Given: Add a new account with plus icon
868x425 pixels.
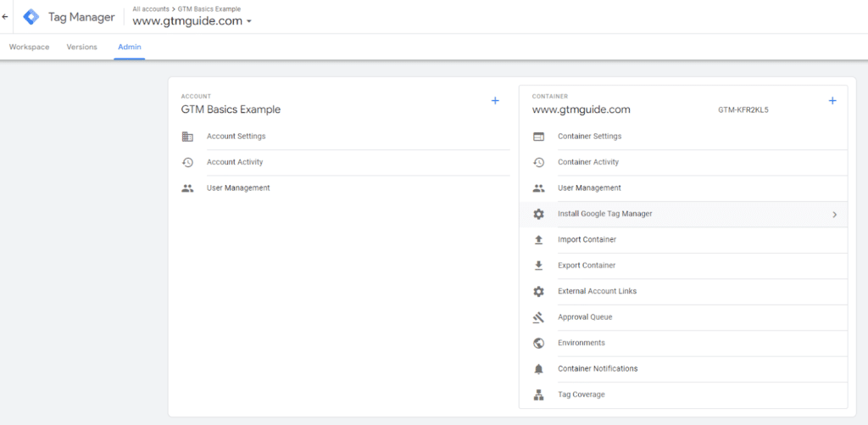Looking at the screenshot, I should point(495,100).
